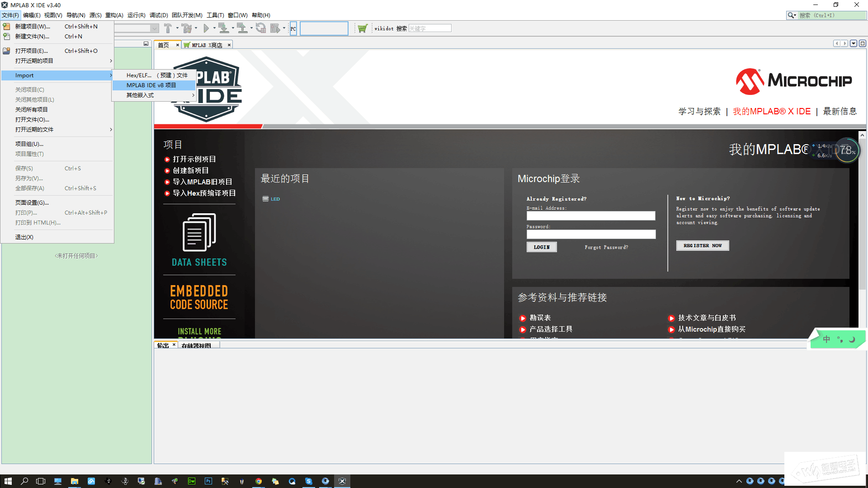Click the LOGIN button
Image resolution: width=868 pixels, height=488 pixels.
(x=541, y=247)
